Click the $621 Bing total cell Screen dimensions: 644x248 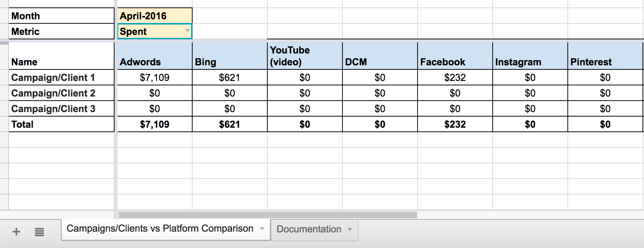(x=229, y=124)
